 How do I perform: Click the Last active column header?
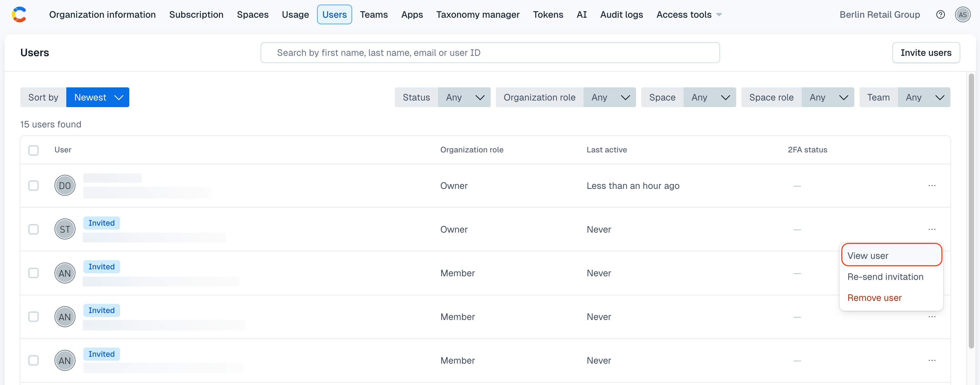point(607,150)
